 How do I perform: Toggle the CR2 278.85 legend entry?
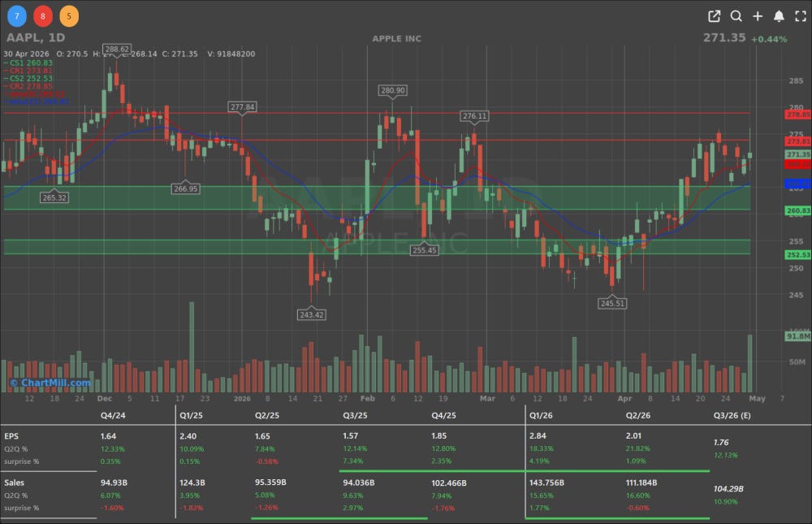tap(28, 86)
